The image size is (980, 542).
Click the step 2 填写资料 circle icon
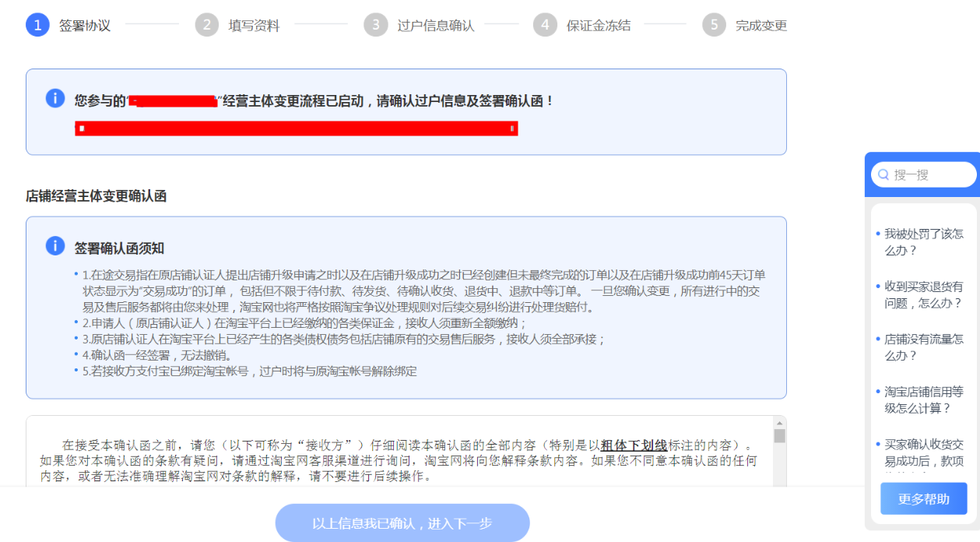click(206, 25)
